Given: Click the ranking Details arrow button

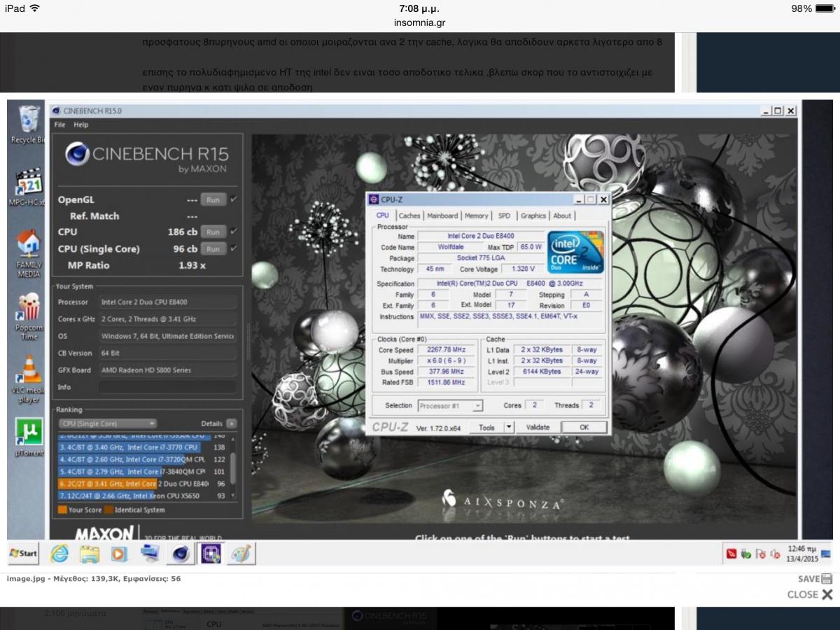Looking at the screenshot, I should (x=231, y=423).
